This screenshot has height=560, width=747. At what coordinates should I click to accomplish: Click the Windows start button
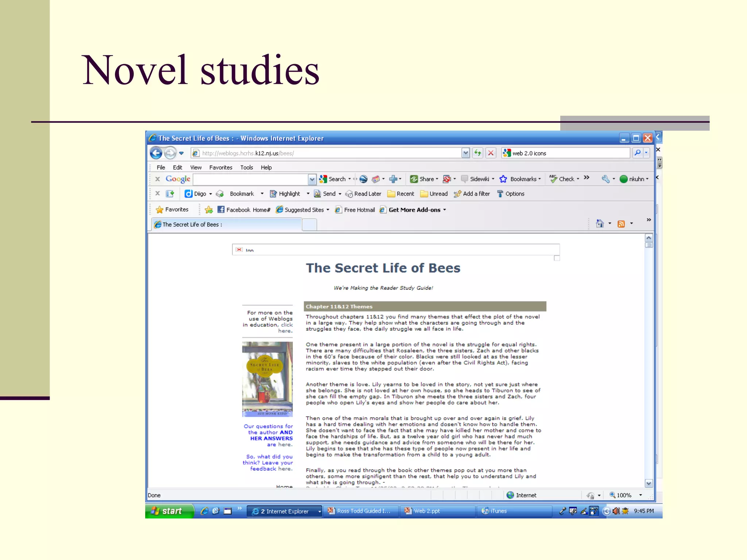point(169,511)
